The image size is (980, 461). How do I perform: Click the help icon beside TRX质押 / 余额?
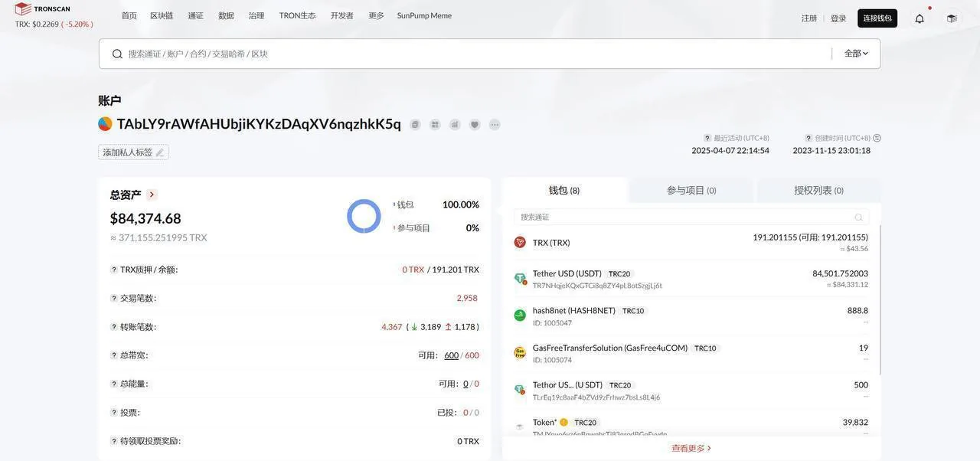click(x=114, y=270)
